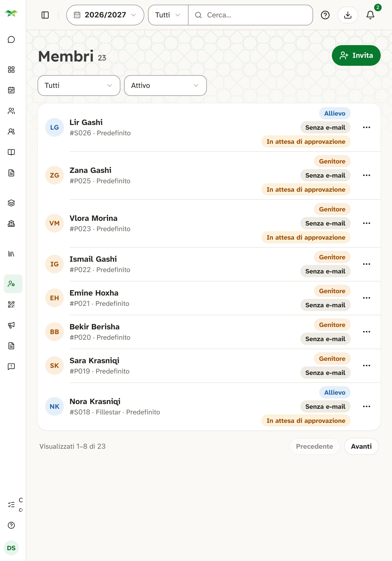Open the library books icon in sidebar
The image size is (392, 561).
click(11, 254)
